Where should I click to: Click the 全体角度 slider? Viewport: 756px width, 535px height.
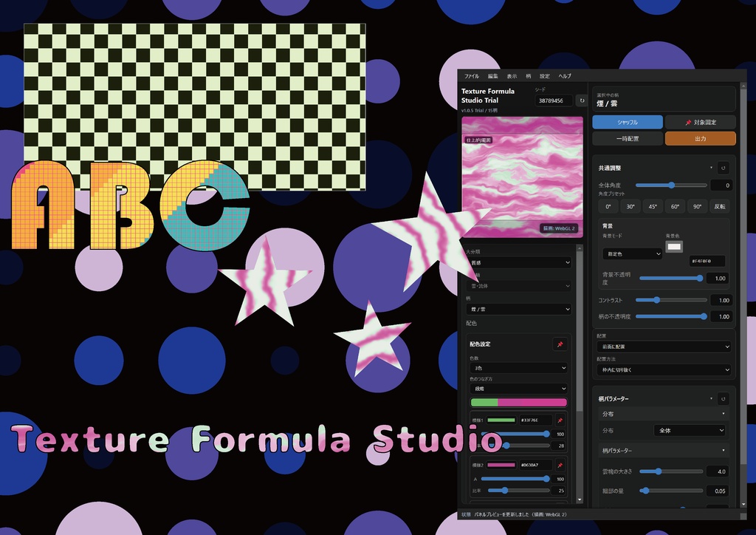tap(671, 185)
